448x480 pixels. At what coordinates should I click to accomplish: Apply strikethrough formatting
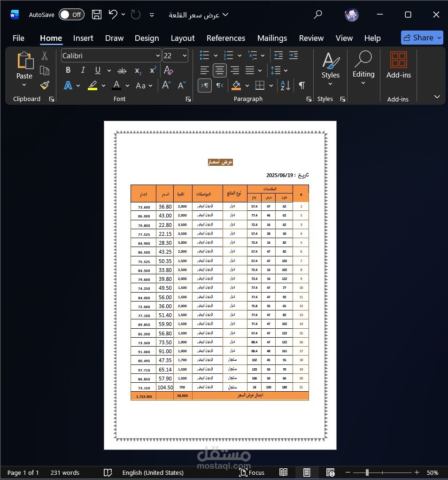122,71
